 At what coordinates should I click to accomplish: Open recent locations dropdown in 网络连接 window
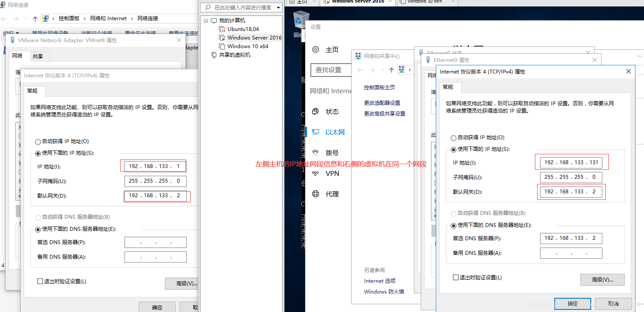click(x=26, y=19)
